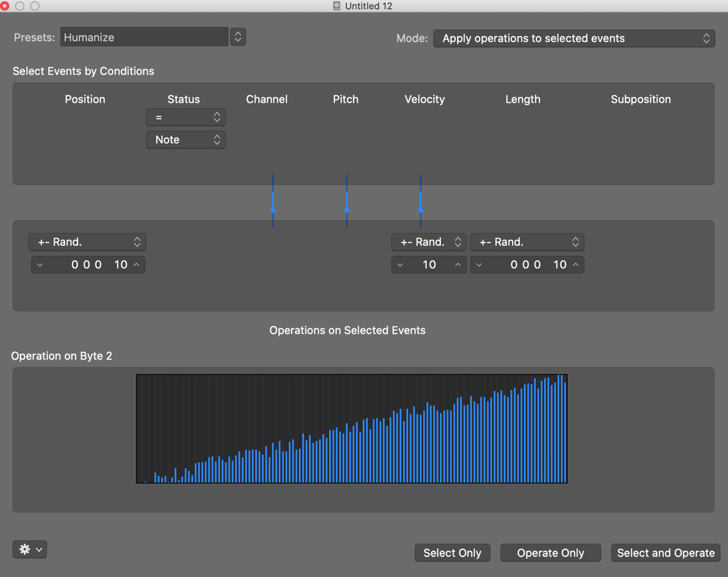The height and width of the screenshot is (577, 728).
Task: Click the document icon in title bar
Action: (x=337, y=6)
